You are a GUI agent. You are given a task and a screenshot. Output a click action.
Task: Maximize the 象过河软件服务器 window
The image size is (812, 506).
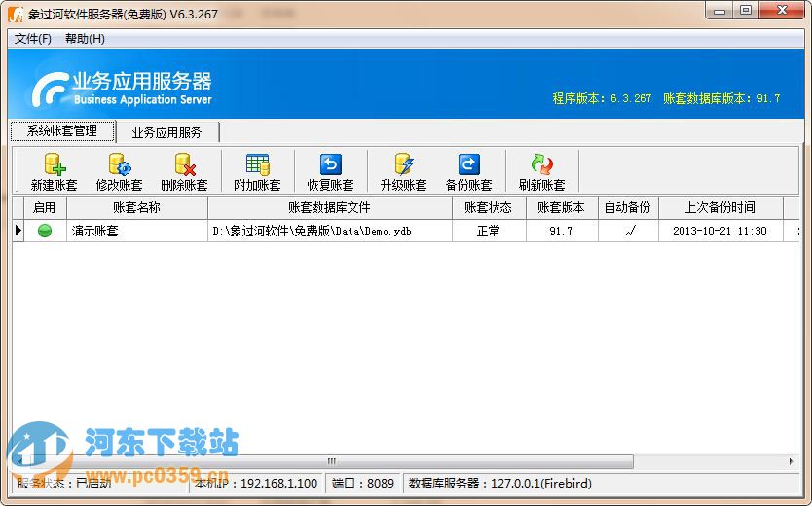(746, 11)
